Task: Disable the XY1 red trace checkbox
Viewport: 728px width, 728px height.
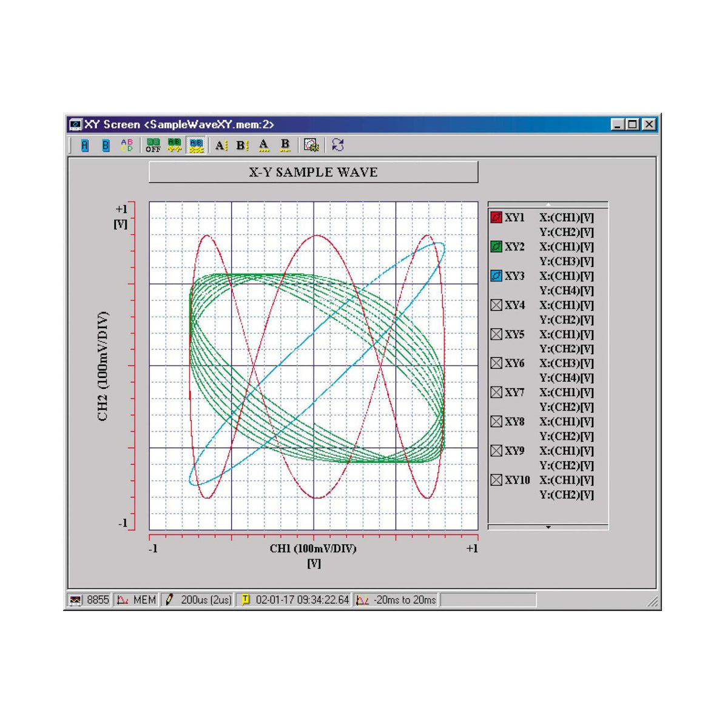Action: (496, 217)
